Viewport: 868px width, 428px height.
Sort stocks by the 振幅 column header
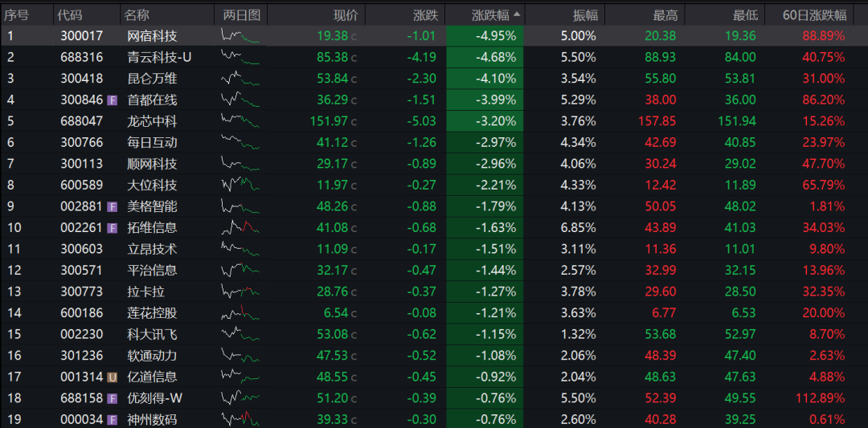pos(583,15)
